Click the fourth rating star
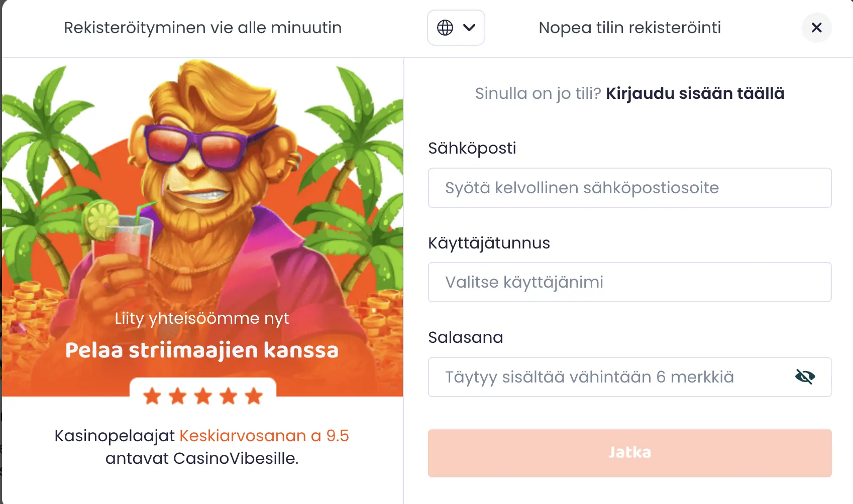This screenshot has height=504, width=853. coord(229,396)
